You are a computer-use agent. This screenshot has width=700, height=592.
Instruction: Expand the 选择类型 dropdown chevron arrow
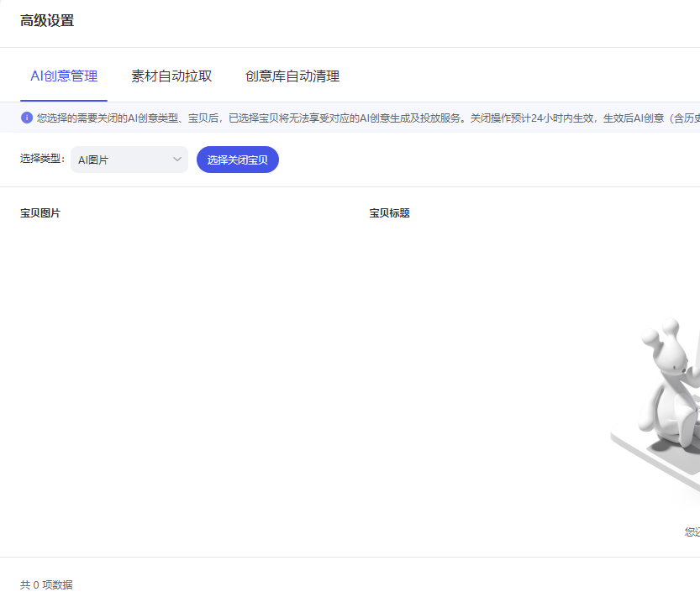click(x=177, y=160)
